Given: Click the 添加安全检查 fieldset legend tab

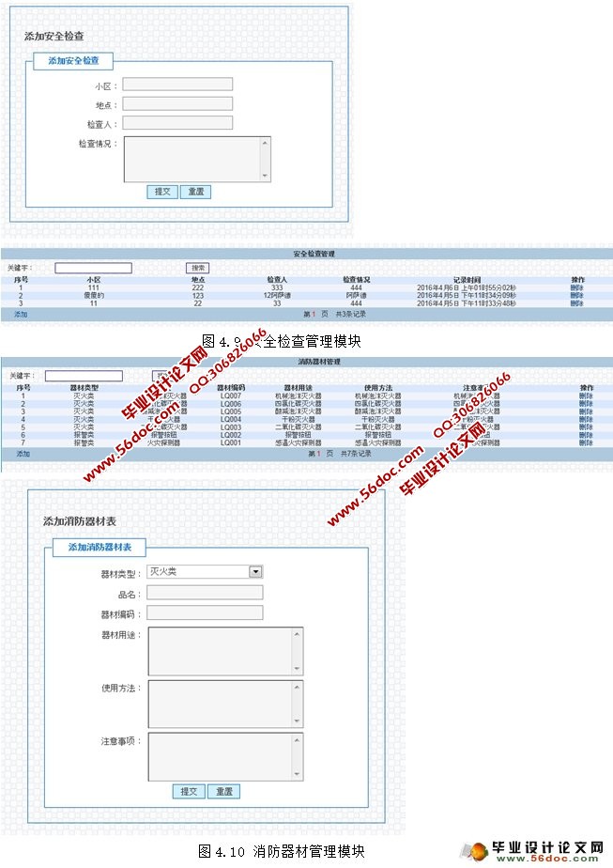Looking at the screenshot, I should [73, 61].
